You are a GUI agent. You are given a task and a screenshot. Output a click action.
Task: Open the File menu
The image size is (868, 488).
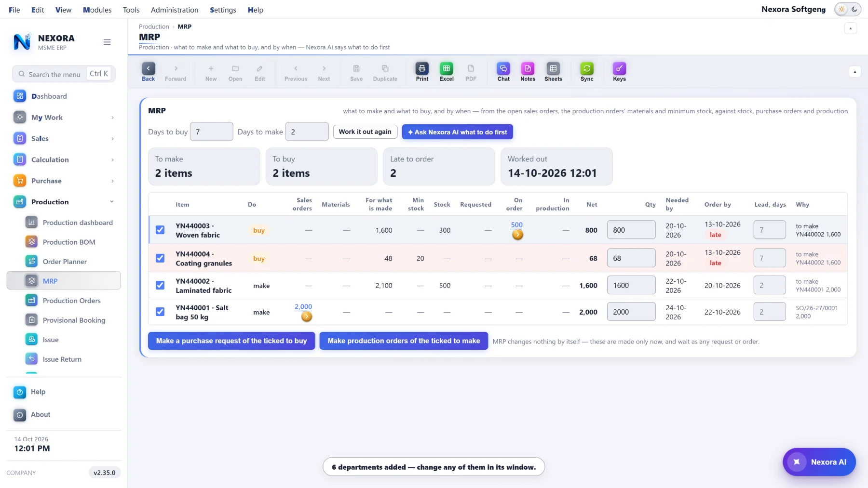[x=14, y=10]
